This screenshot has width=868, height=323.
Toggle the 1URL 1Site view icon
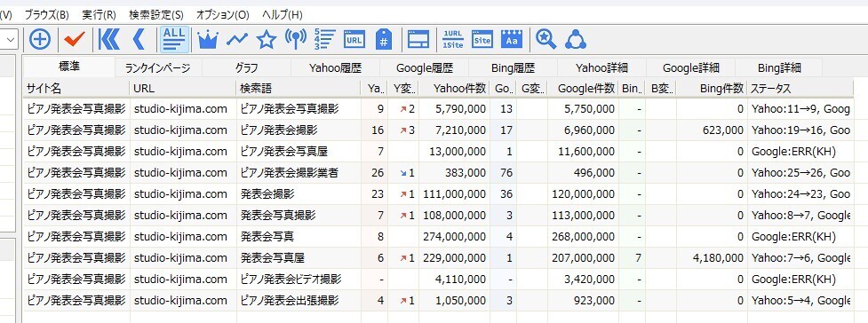pyautogui.click(x=454, y=39)
